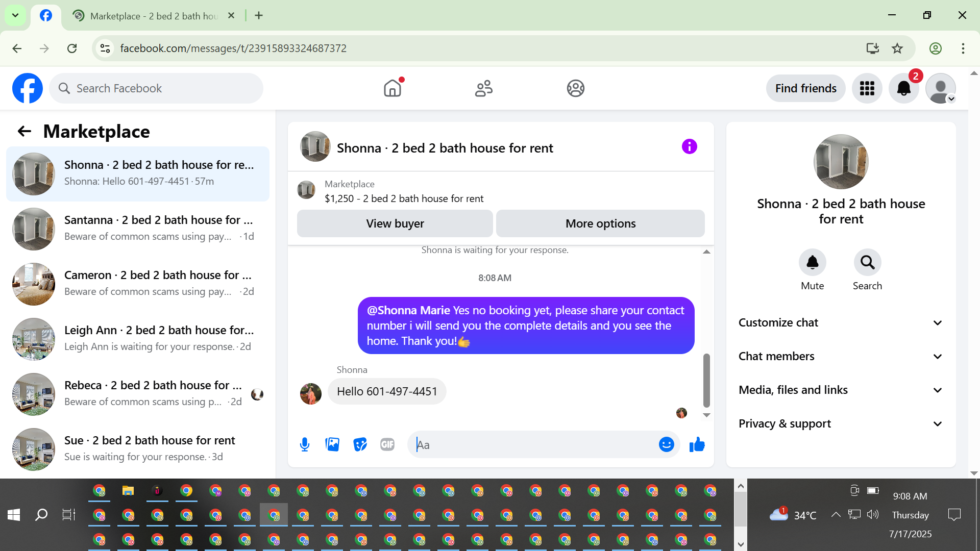
Task: Open the Shonna conversation
Action: (138, 174)
